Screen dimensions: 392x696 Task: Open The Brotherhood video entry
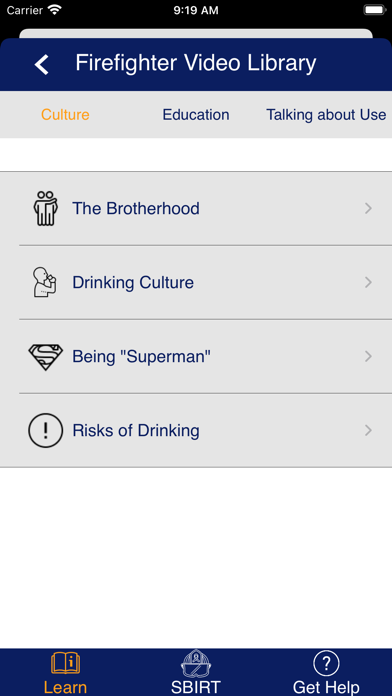pyautogui.click(x=196, y=208)
